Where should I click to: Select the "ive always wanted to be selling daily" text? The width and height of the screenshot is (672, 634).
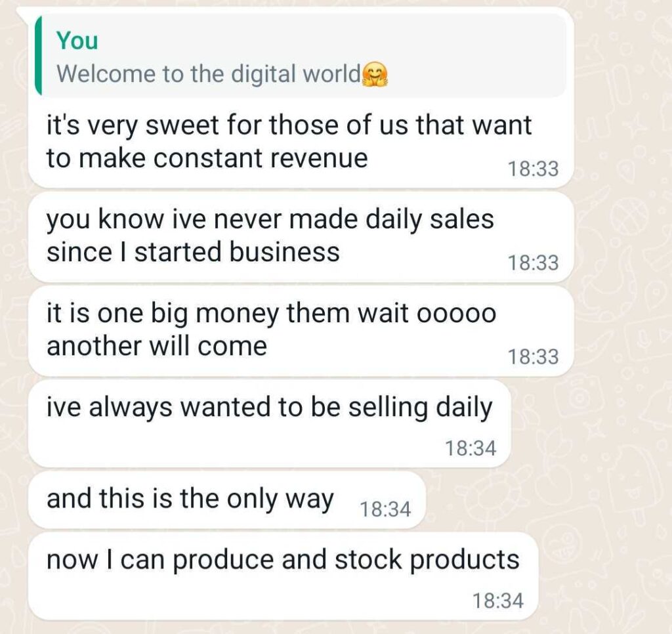269,408
